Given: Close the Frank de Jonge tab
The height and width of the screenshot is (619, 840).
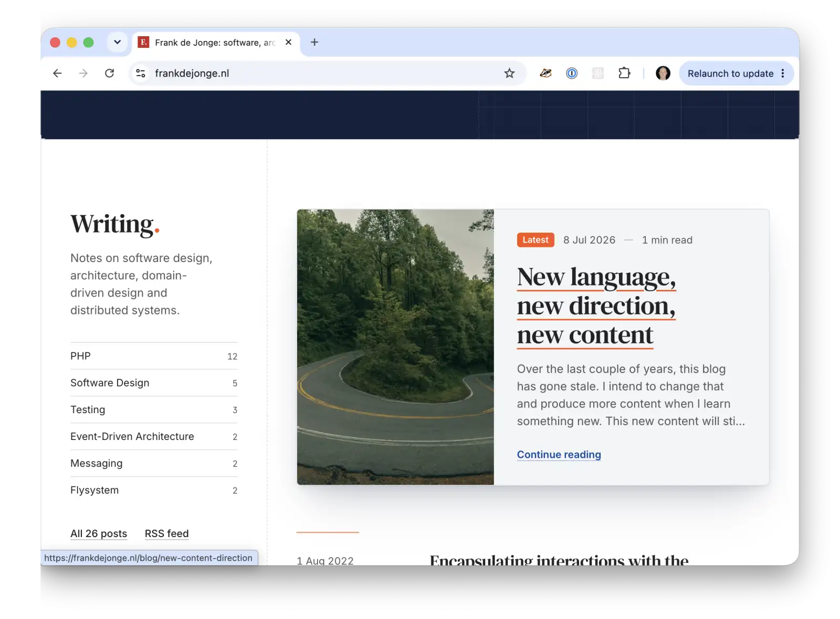Looking at the screenshot, I should [288, 43].
